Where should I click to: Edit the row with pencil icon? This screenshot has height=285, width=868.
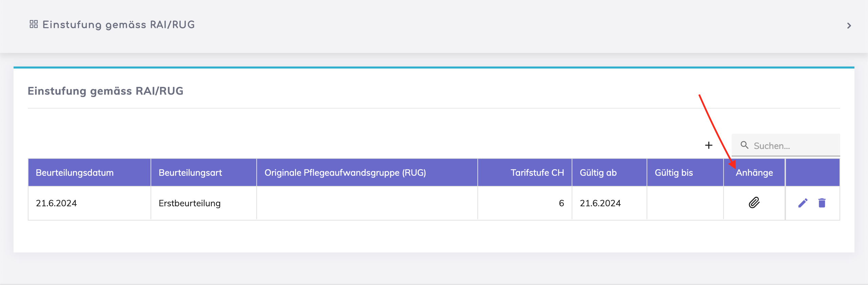(x=803, y=203)
